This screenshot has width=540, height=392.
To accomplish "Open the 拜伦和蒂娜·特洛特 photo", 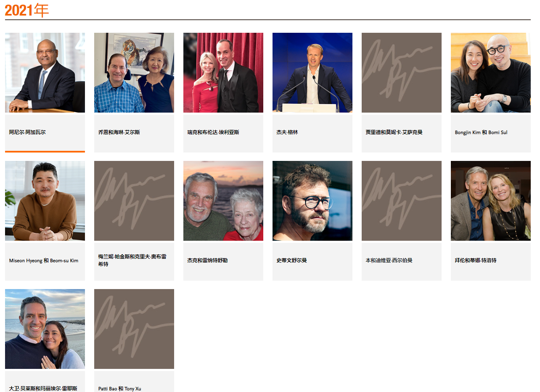I will pyautogui.click(x=491, y=201).
